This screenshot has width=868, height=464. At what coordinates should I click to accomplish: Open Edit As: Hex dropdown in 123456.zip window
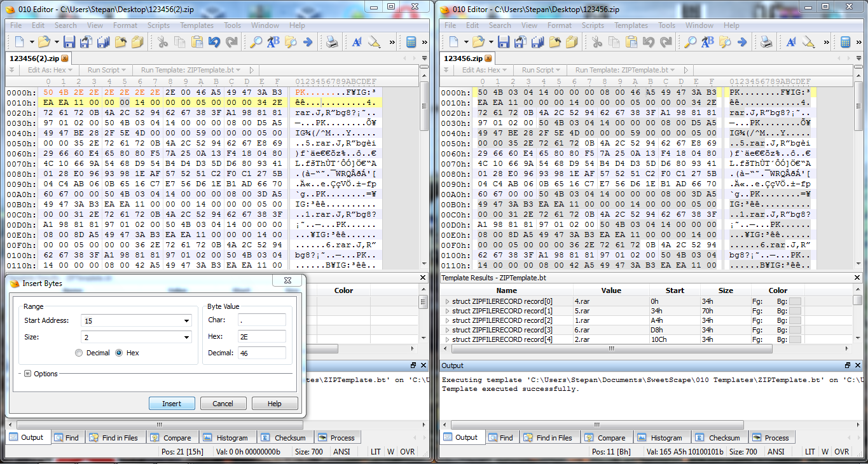coord(484,70)
